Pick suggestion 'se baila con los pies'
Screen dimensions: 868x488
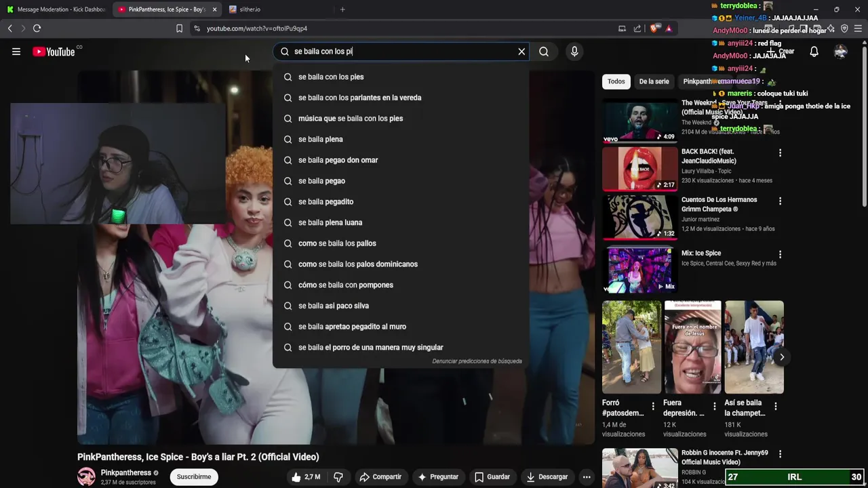(x=400, y=77)
